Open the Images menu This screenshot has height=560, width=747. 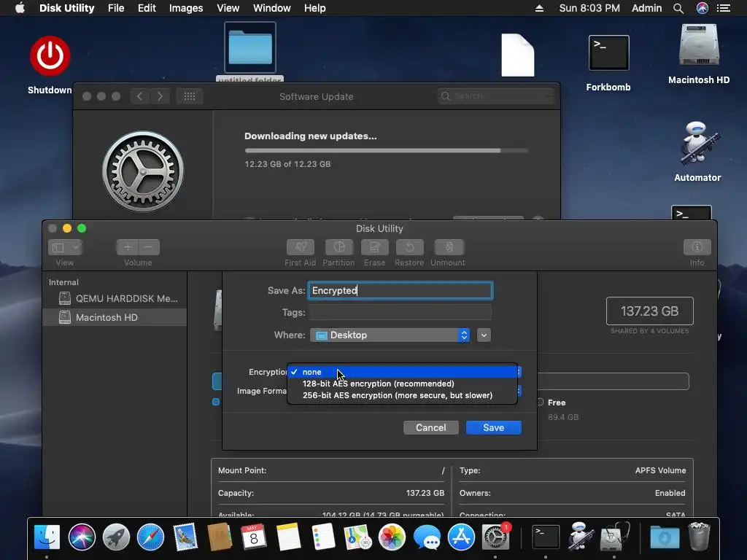point(186,8)
